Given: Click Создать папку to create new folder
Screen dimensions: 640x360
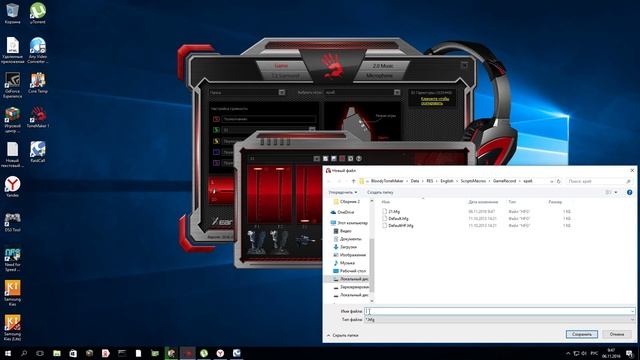Looking at the screenshot, I should [x=380, y=192].
